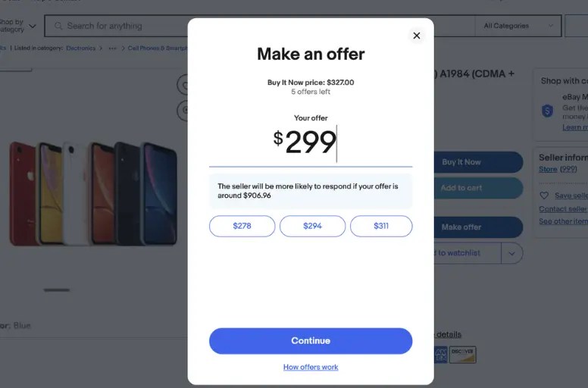Open the Electronics breadcrumb link
Screen dimensions: 588x388
80,48
